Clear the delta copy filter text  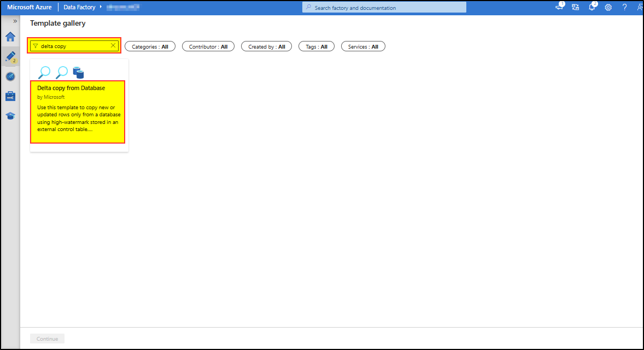click(x=113, y=45)
